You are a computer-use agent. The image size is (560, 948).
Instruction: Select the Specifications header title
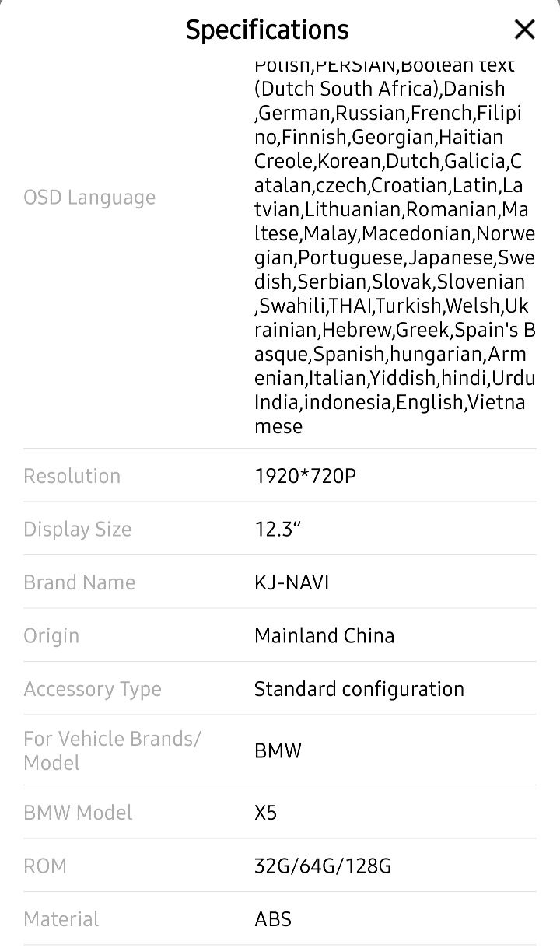[x=268, y=30]
